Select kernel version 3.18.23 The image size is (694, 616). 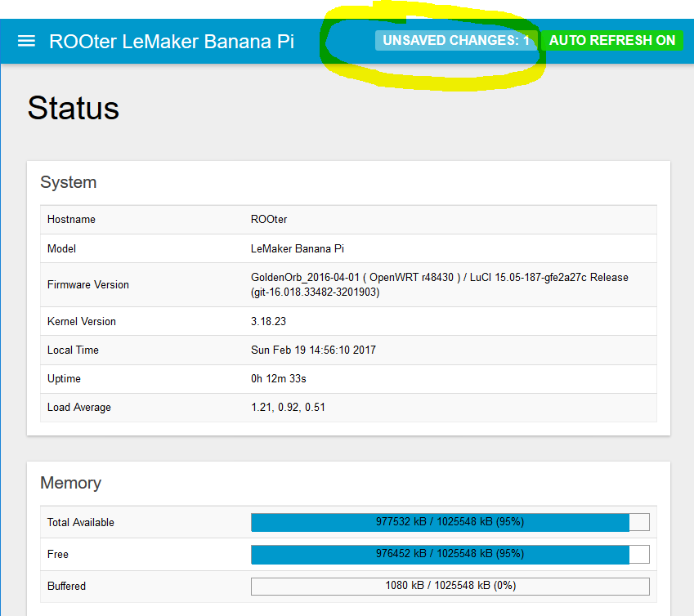pos(269,322)
